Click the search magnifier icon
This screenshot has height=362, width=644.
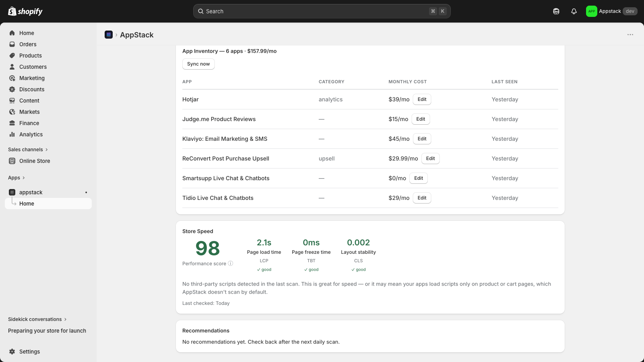click(201, 11)
